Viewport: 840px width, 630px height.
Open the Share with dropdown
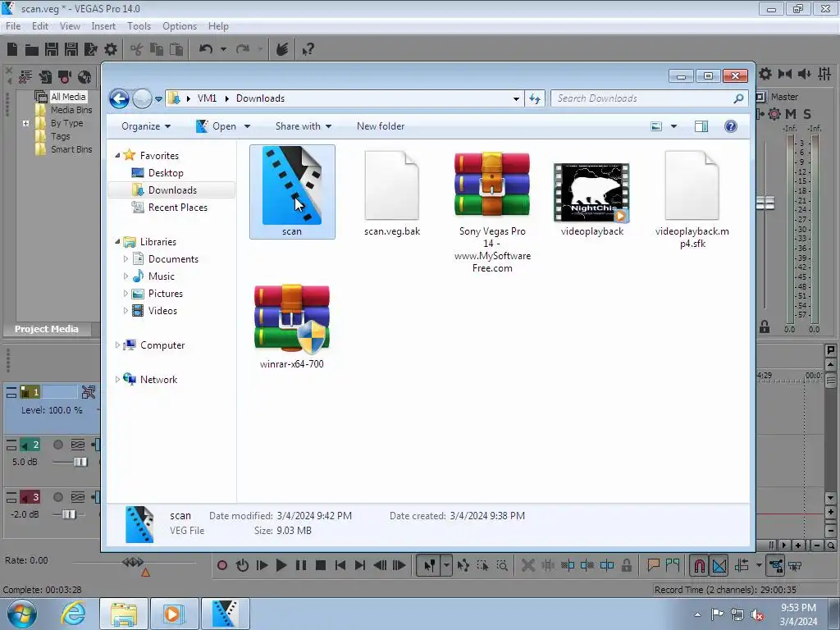click(x=304, y=126)
